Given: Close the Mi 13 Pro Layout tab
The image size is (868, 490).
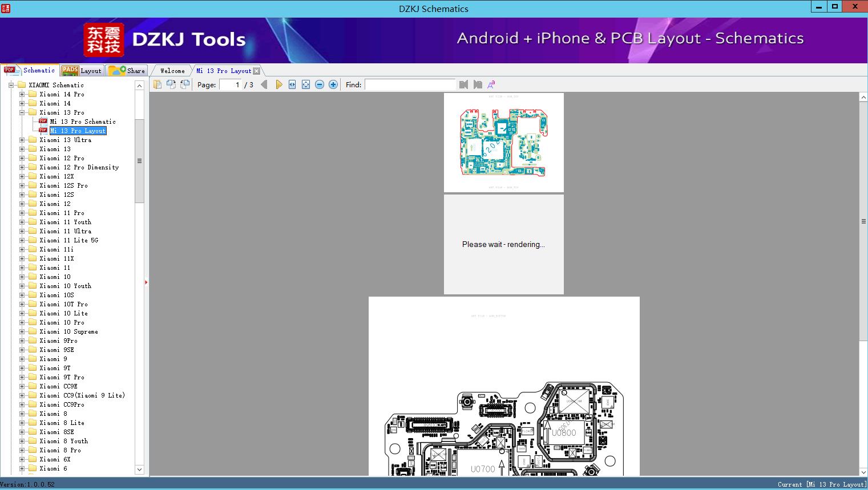Looking at the screenshot, I should tap(256, 71).
